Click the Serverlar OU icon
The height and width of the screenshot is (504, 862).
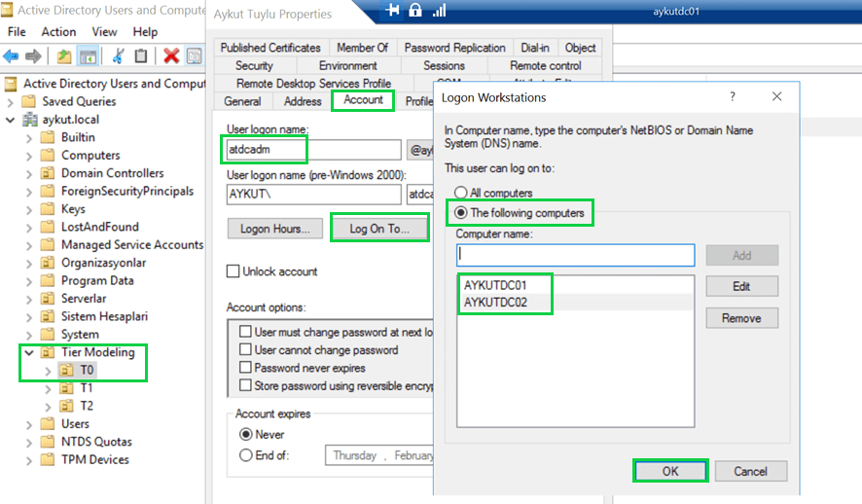(48, 299)
